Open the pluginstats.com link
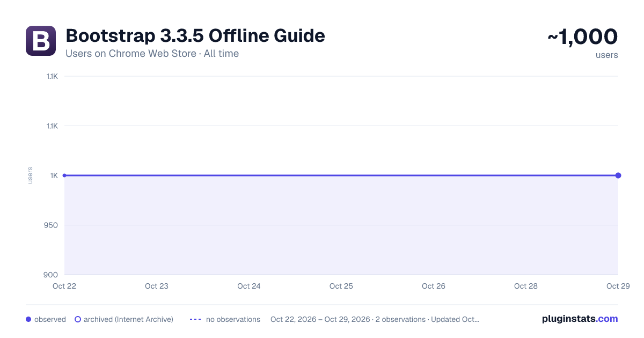This screenshot has height=338, width=644. [x=580, y=319]
